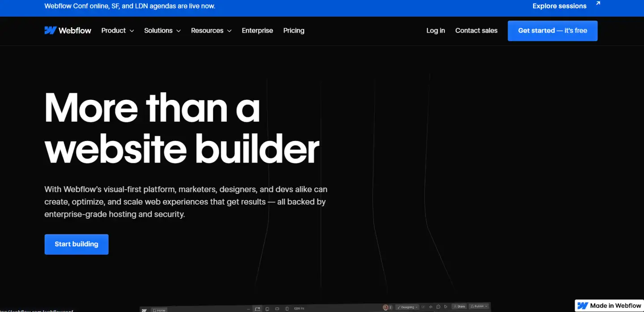Viewport: 644px width, 312px height.
Task: Open the Pricing page
Action: tap(294, 30)
